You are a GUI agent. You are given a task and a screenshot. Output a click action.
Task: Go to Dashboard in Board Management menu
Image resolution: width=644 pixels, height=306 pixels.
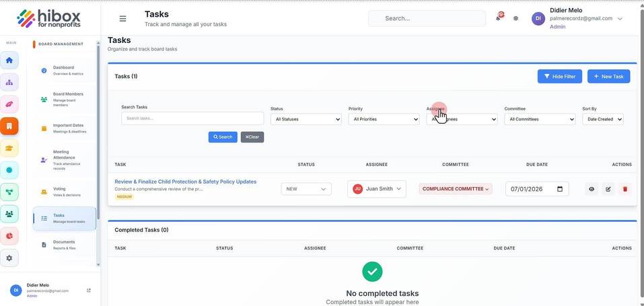(65, 70)
